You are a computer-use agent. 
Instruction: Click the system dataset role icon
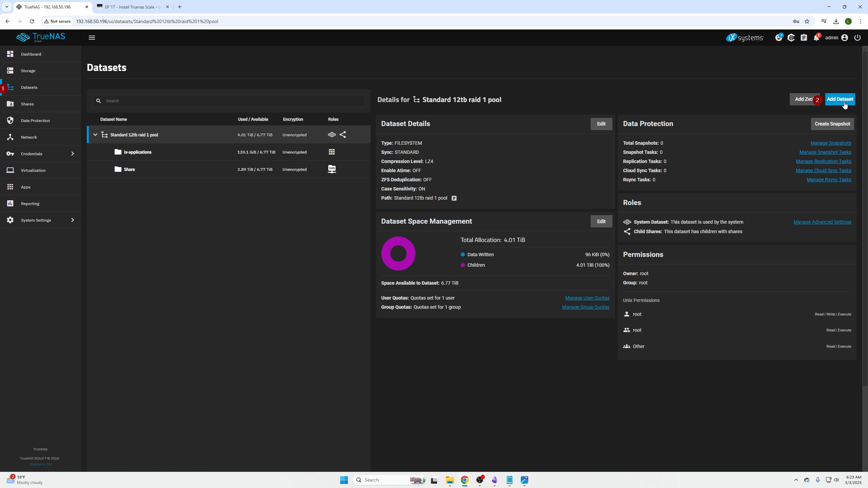pyautogui.click(x=332, y=135)
